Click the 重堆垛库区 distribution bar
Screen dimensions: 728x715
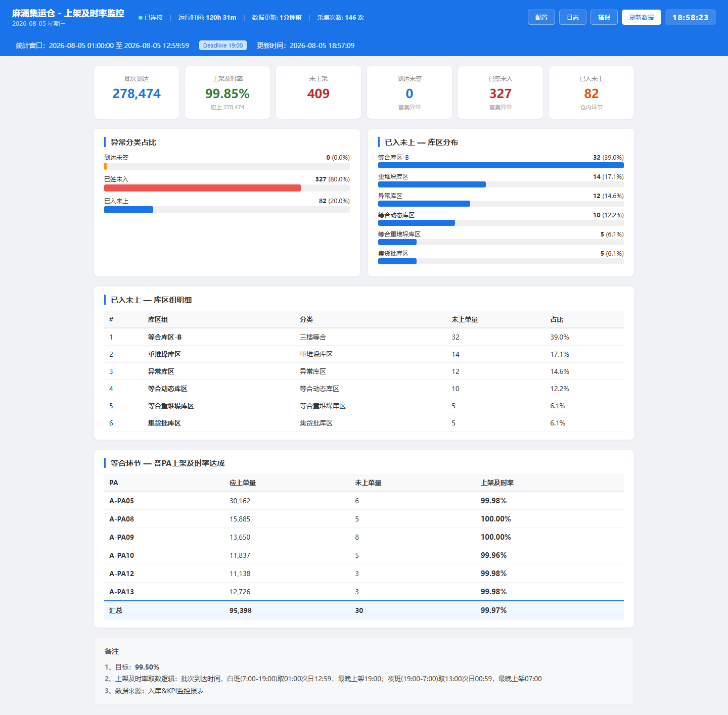432,184
